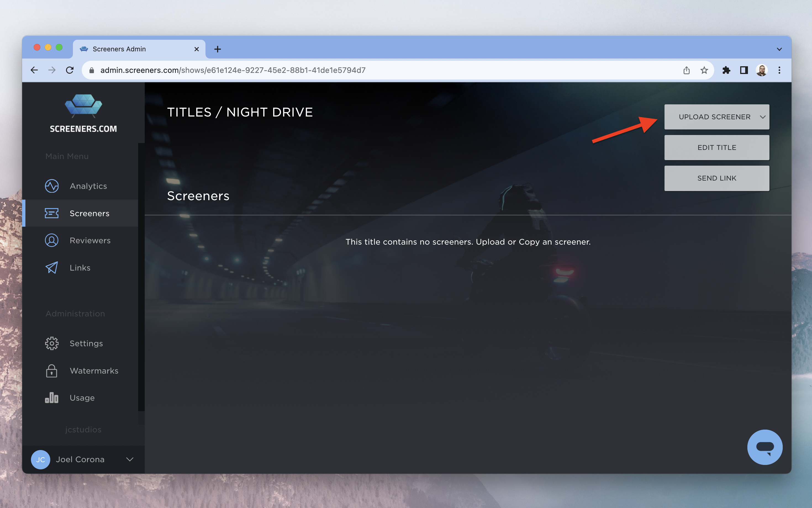This screenshot has height=508, width=812.
Task: Click the browser forward arrow
Action: [x=52, y=70]
